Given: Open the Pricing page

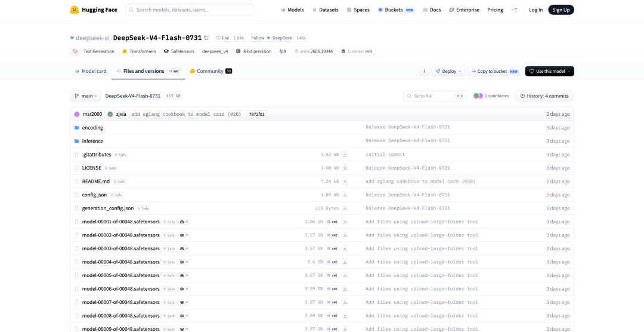Looking at the screenshot, I should click(496, 10).
